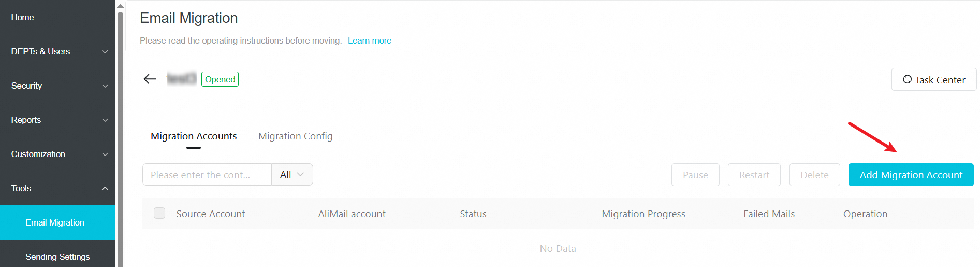Open Sending Settings in the sidebar
This screenshot has width=980, height=267.
click(57, 257)
